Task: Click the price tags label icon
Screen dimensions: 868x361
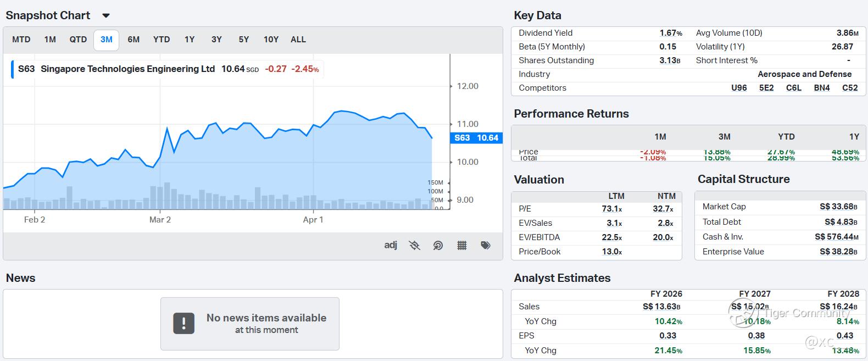Action: coord(486,246)
